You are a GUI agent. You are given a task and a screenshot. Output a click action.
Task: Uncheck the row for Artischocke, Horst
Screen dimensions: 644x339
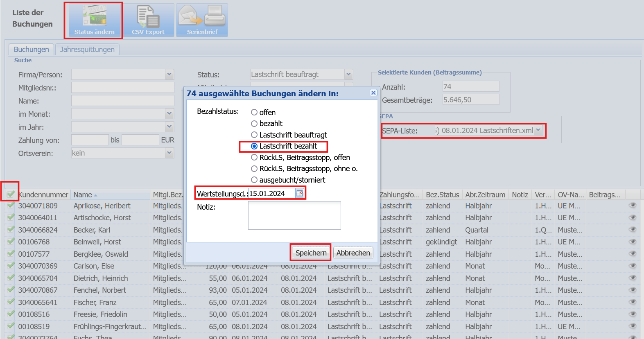(11, 217)
